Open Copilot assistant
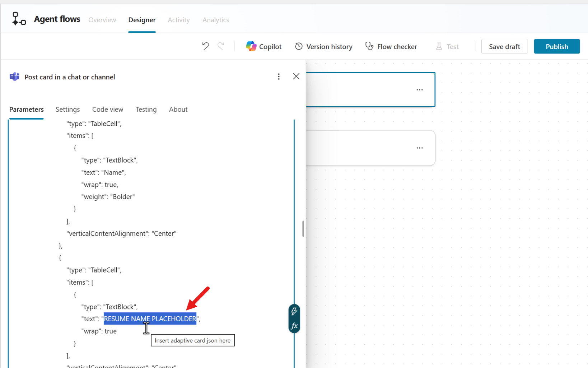 tap(264, 47)
